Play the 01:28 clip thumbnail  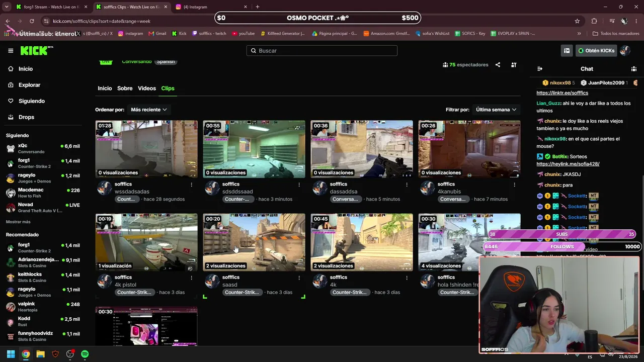tap(146, 149)
